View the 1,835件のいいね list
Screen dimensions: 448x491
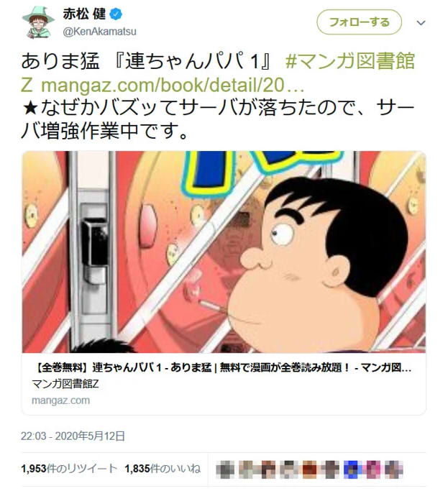[163, 469]
